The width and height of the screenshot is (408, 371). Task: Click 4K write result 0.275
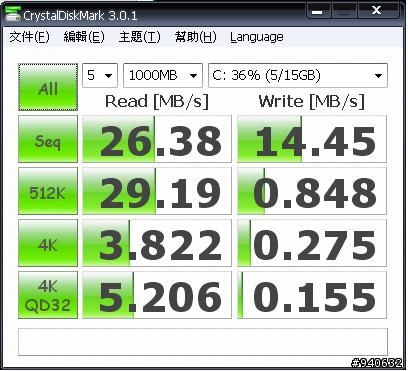click(312, 243)
